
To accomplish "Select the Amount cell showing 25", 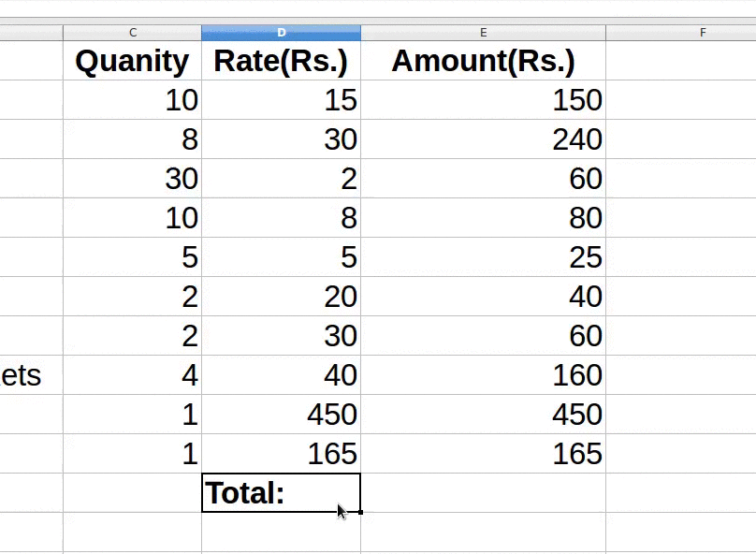I will point(483,257).
